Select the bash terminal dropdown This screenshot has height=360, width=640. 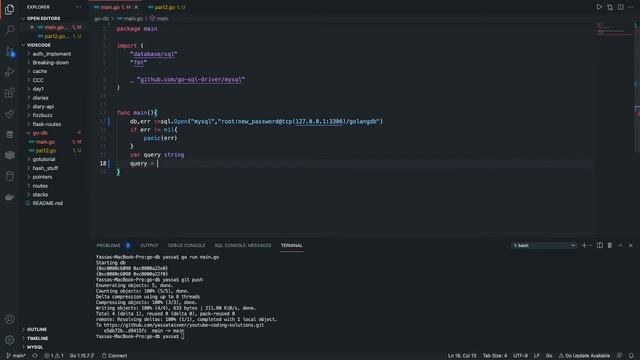544,245
